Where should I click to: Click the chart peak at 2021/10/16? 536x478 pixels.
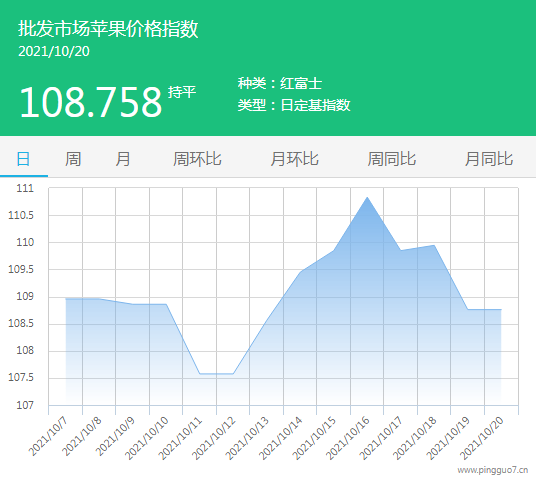[367, 197]
